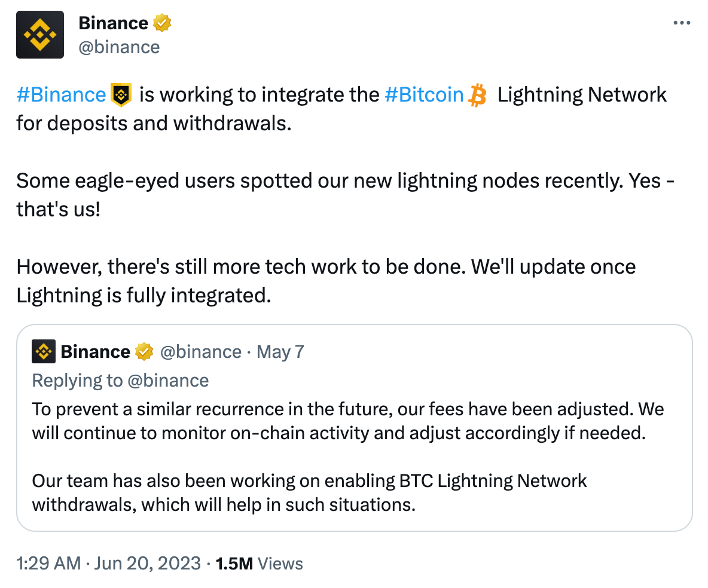
Task: Follow the #Binance hashtag link
Action: [61, 94]
